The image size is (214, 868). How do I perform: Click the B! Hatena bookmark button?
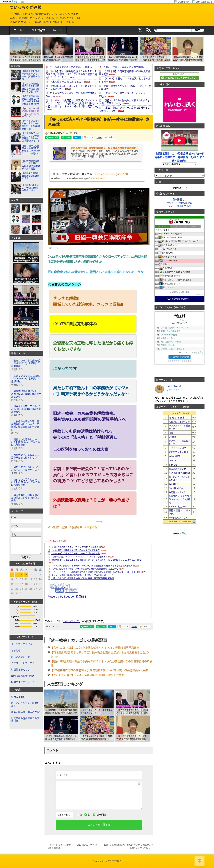pos(77,137)
